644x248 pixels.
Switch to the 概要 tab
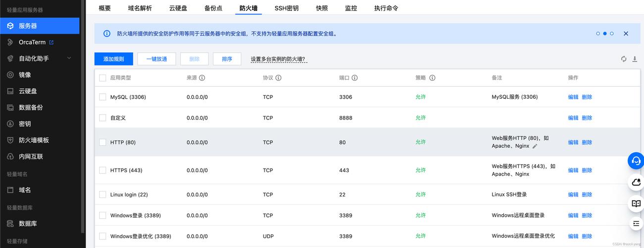105,8
